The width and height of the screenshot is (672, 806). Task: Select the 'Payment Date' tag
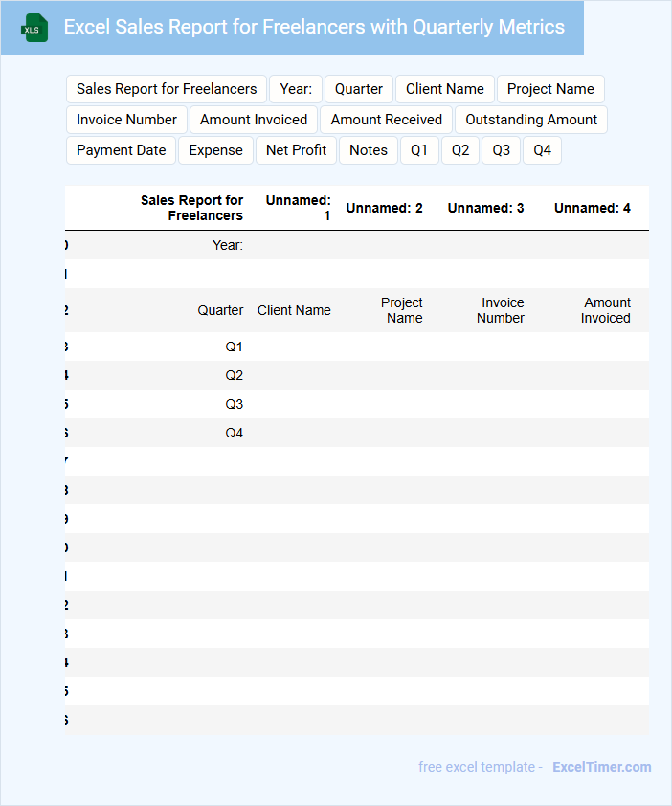coord(121,150)
